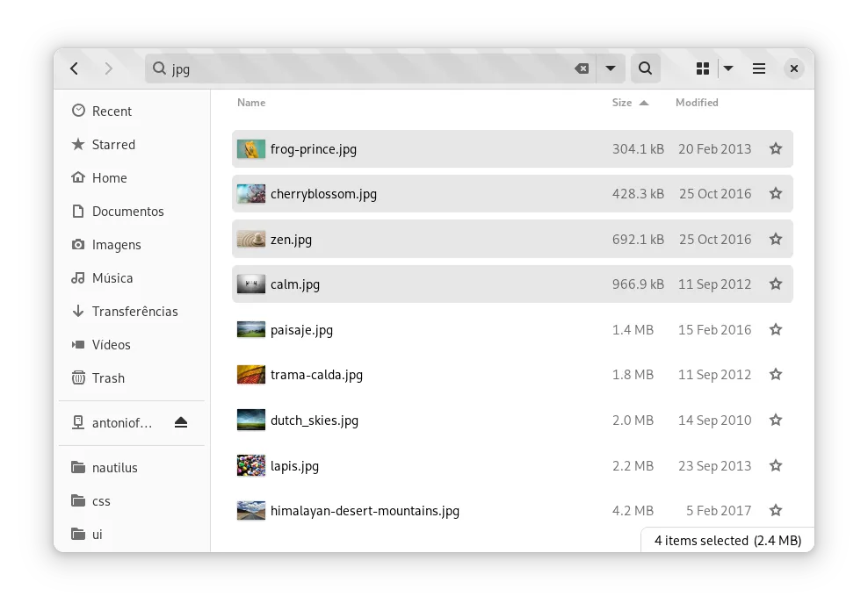Open the search filter dropdown arrow

click(610, 68)
